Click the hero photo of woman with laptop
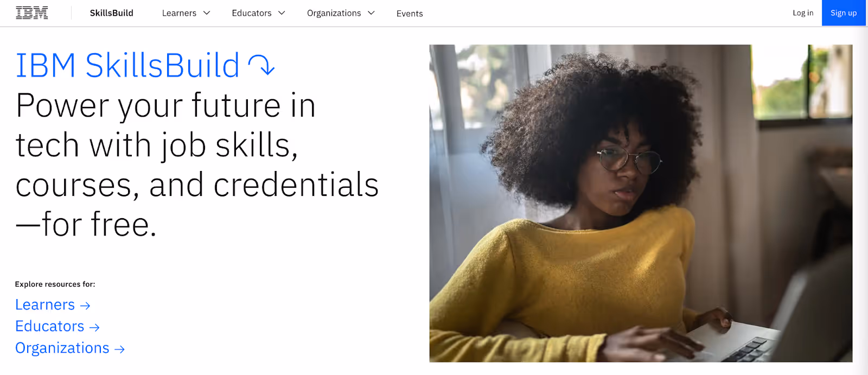Screen dimensions: 868x375 641,203
